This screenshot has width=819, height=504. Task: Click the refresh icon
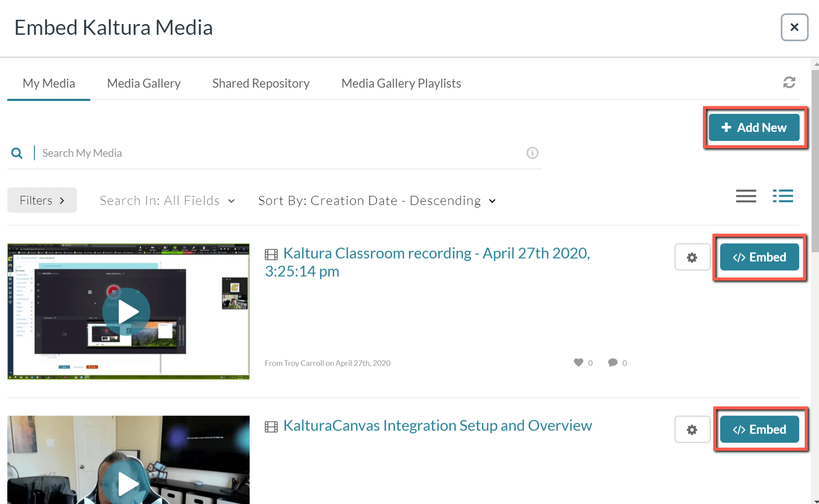coord(789,82)
